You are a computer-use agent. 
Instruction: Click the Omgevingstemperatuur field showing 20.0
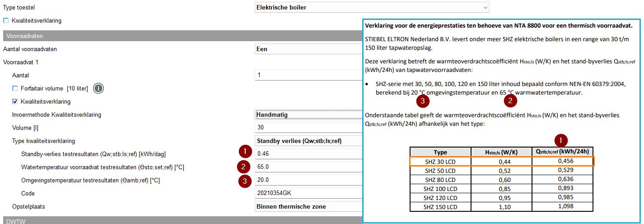click(308, 180)
